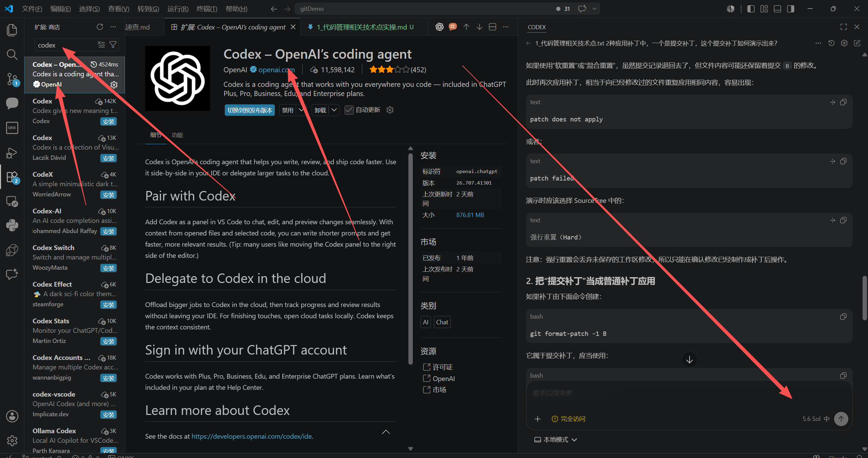Open the openai.com publisher link
Screen dimensions: 868x458
coord(276,70)
